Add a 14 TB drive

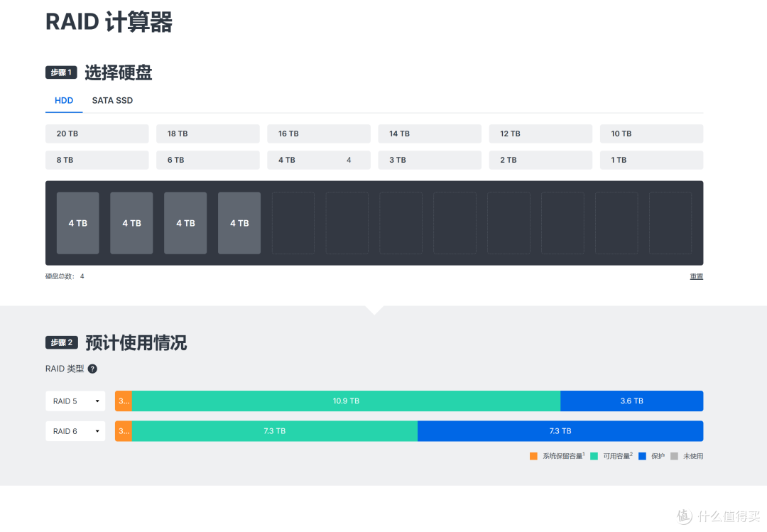430,134
